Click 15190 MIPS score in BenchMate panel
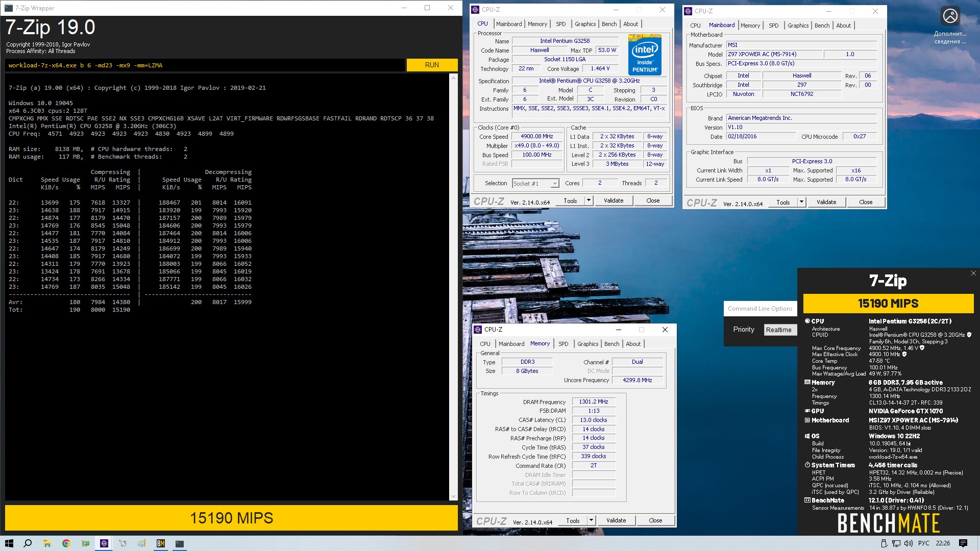Screen dimensions: 980x551 click(888, 304)
